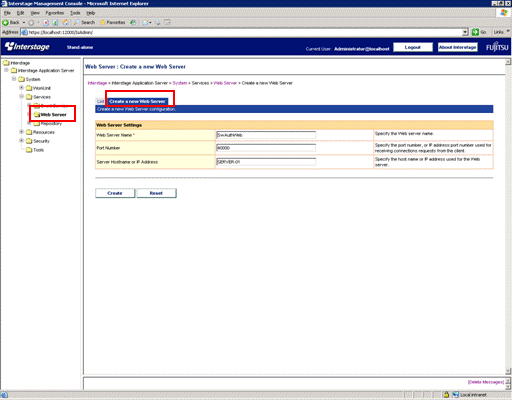Click the Mail toolbar icon
Image resolution: width=512 pixels, height=400 pixels.
tap(145, 23)
